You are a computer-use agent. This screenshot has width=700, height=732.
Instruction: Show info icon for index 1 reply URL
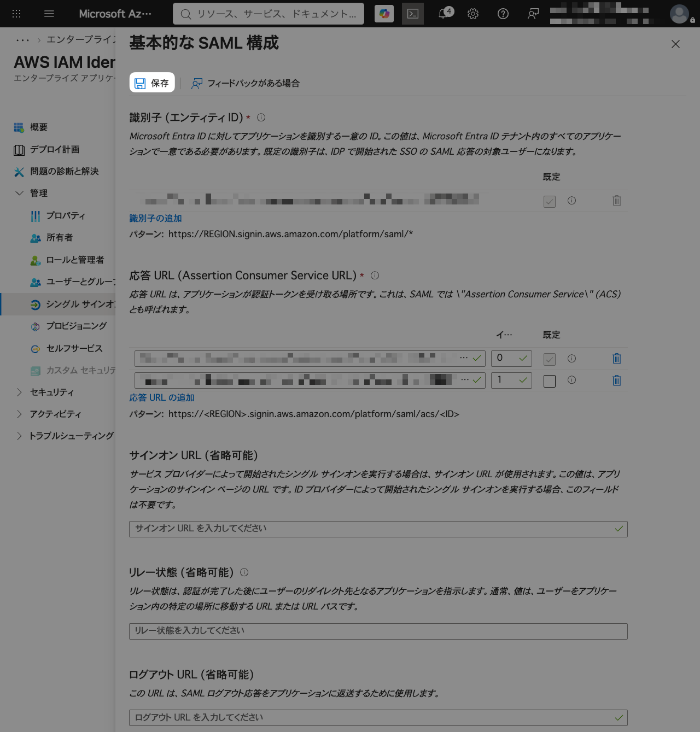coord(572,380)
